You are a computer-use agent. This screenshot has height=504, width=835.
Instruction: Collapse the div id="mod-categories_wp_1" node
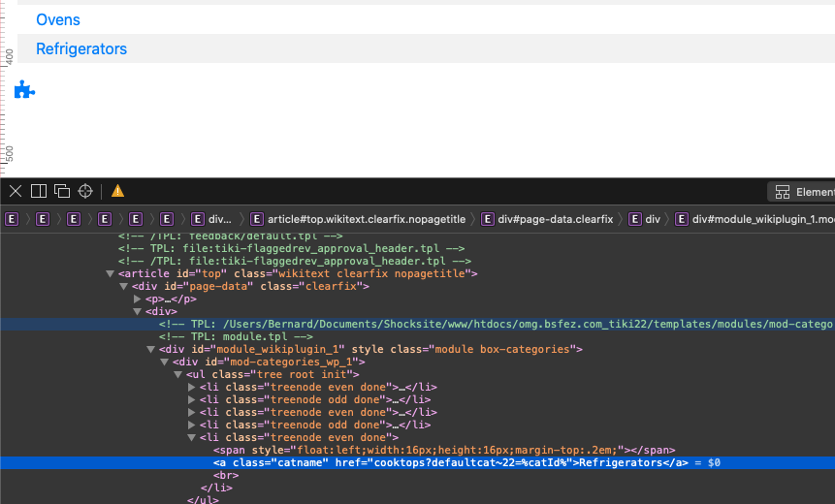(x=165, y=362)
